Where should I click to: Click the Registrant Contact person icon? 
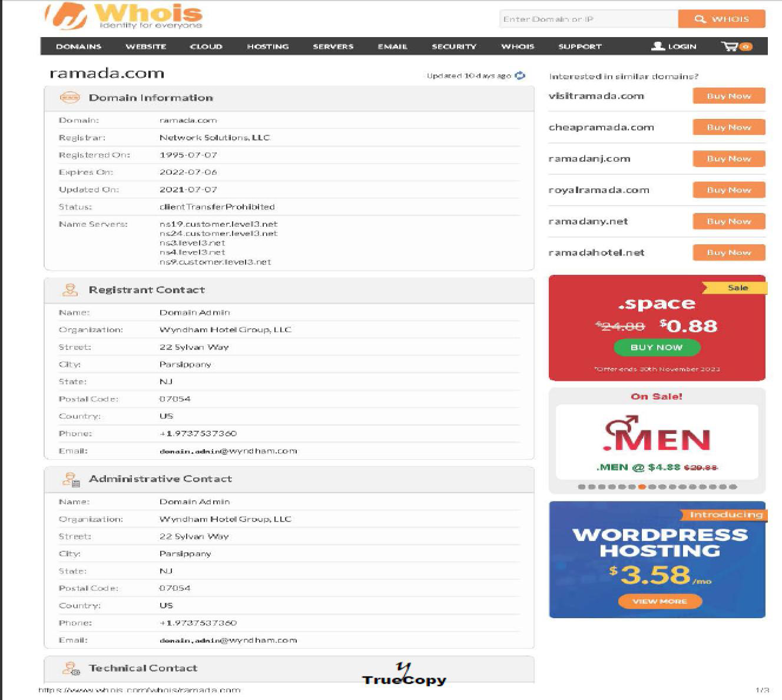70,290
